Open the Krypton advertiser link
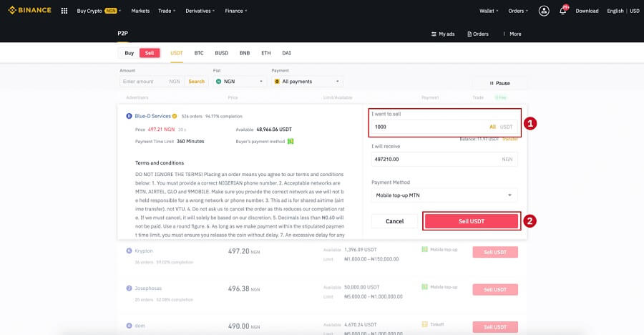This screenshot has width=644, height=335. tap(144, 251)
